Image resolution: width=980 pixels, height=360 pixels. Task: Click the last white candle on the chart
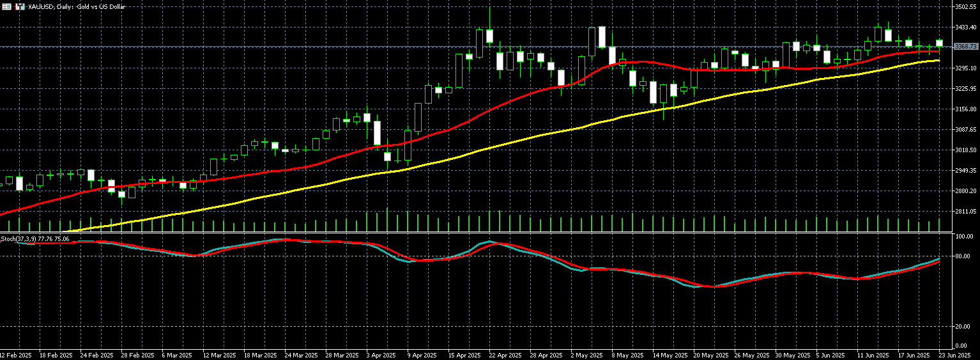(x=939, y=43)
